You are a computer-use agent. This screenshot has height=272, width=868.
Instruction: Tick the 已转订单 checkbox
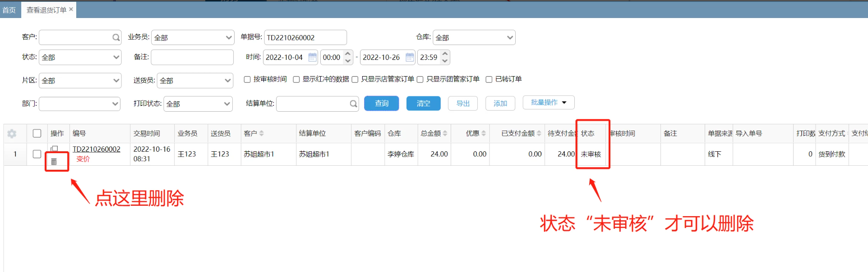489,79
